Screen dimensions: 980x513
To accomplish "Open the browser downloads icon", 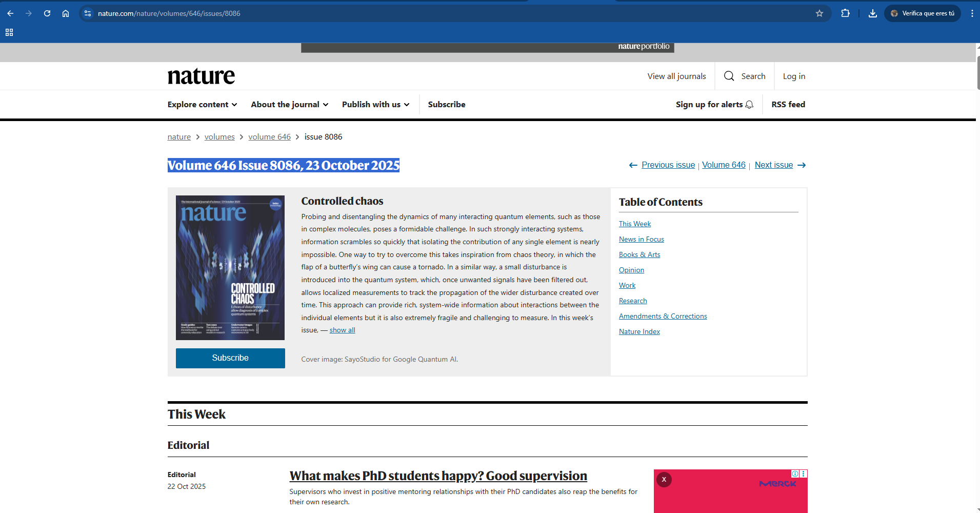I will [x=872, y=13].
